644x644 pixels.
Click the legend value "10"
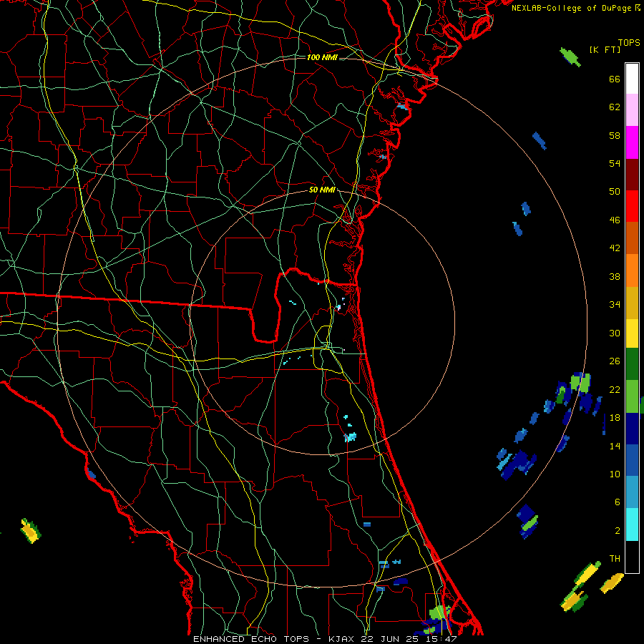tap(615, 474)
